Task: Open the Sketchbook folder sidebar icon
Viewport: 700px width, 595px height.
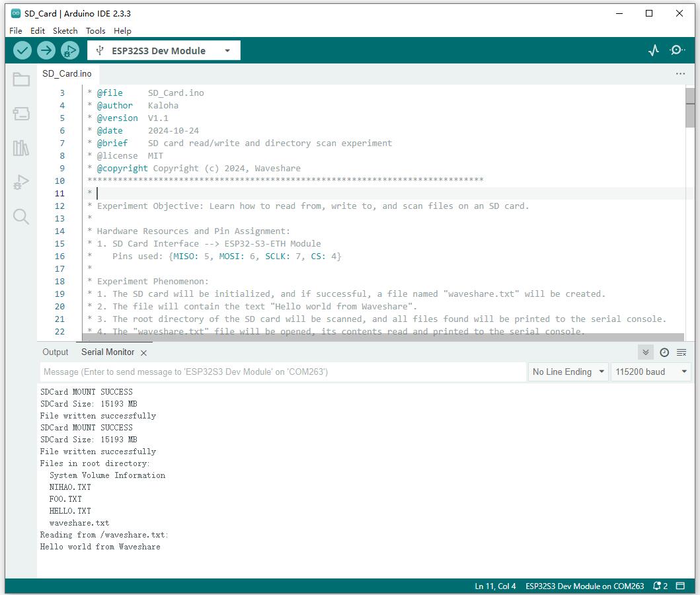Action: tap(21, 80)
